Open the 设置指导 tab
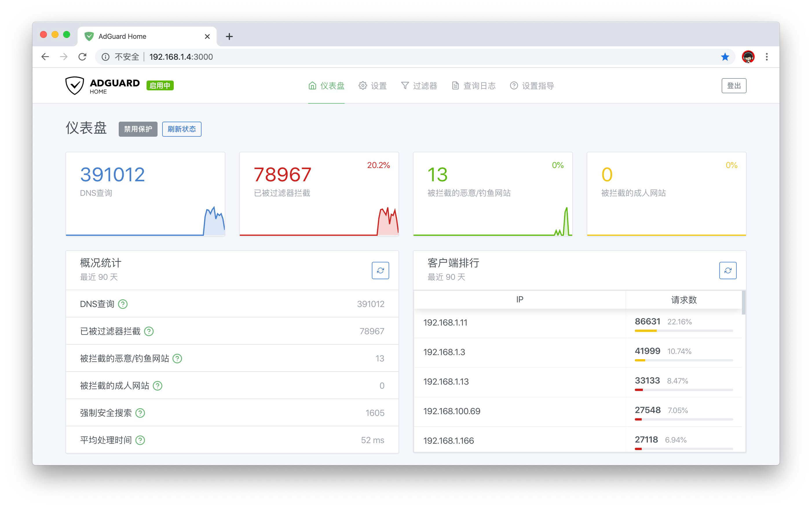 (532, 86)
